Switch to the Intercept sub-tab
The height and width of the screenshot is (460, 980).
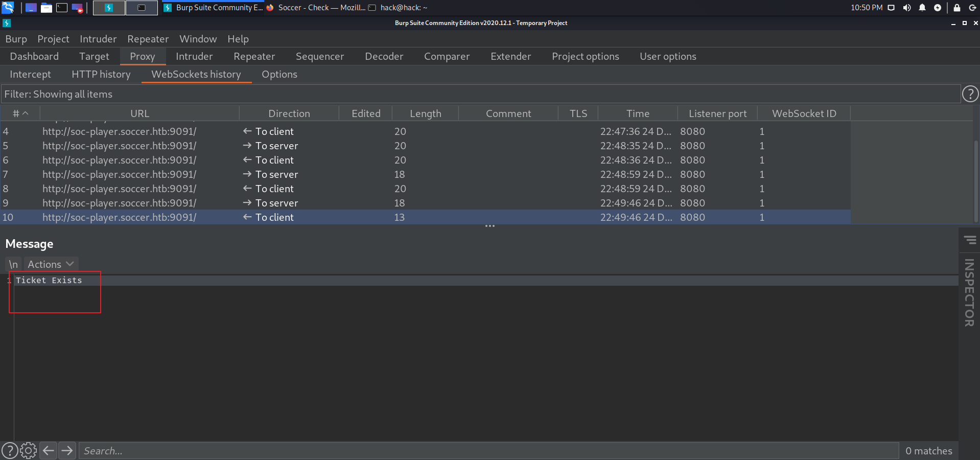coord(31,74)
